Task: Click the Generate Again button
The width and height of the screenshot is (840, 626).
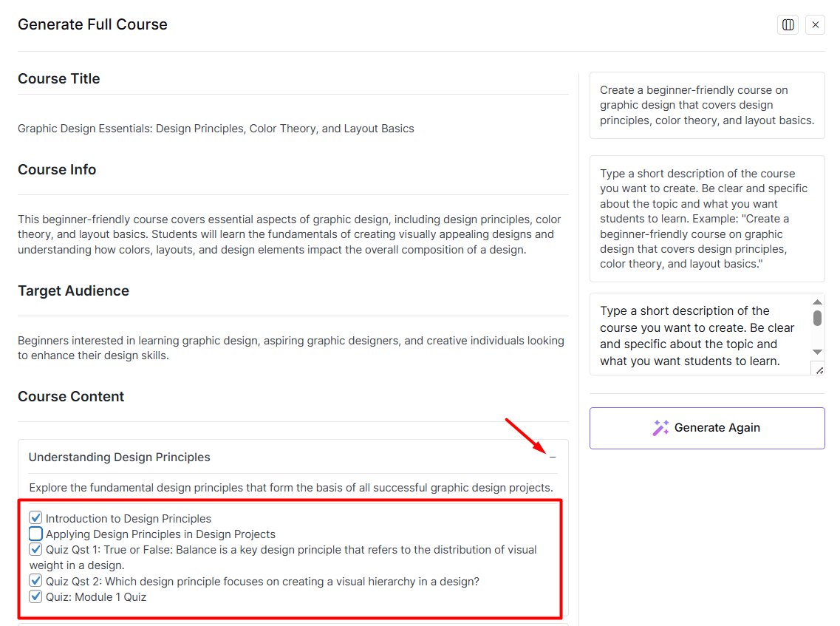Action: pyautogui.click(x=706, y=427)
